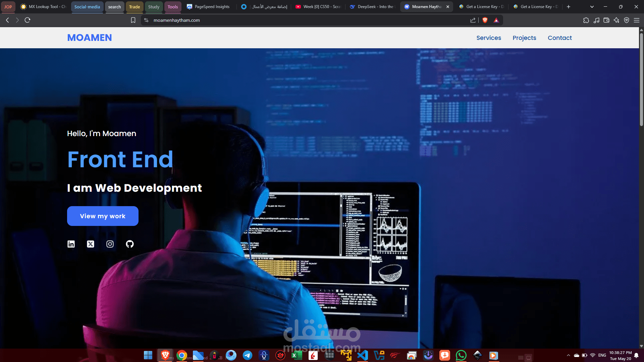Open the browser hamburger menu
This screenshot has width=644, height=362.
(x=637, y=20)
